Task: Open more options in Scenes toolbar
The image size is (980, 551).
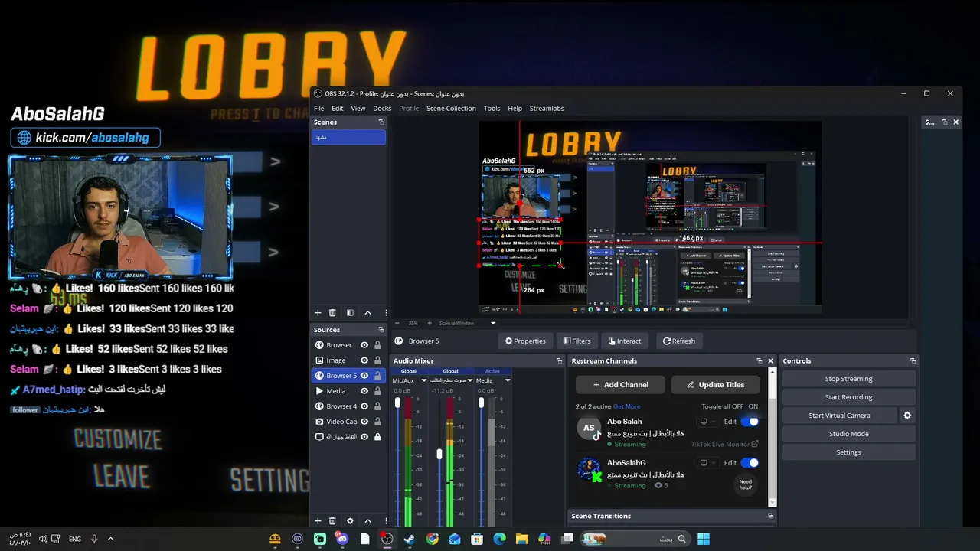Action: point(385,313)
